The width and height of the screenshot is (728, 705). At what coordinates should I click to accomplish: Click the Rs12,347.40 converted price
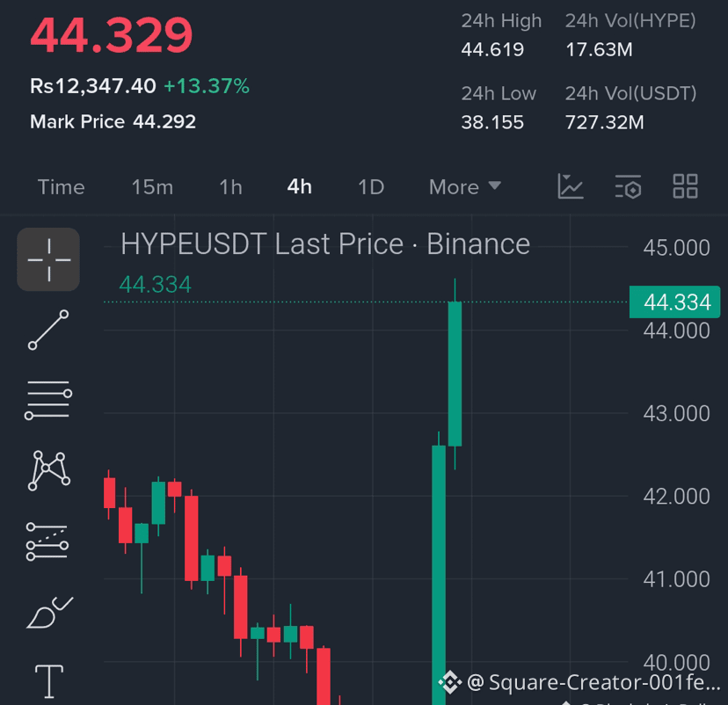pos(93,86)
